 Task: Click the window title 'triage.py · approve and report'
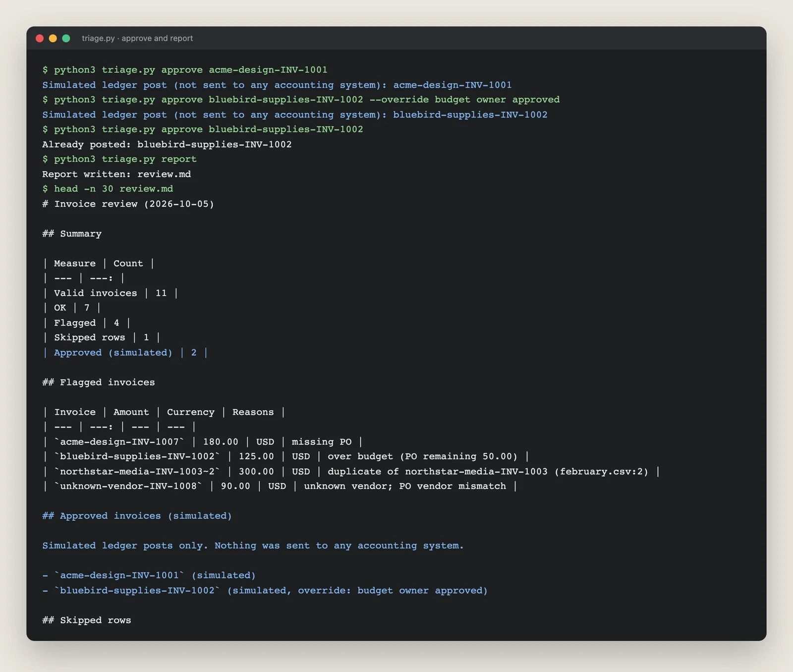(137, 38)
